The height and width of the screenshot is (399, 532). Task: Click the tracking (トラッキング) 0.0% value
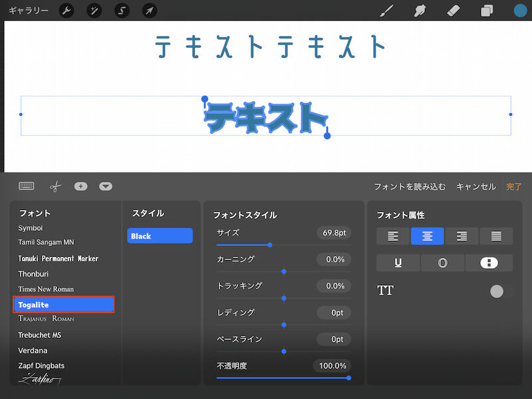click(334, 286)
